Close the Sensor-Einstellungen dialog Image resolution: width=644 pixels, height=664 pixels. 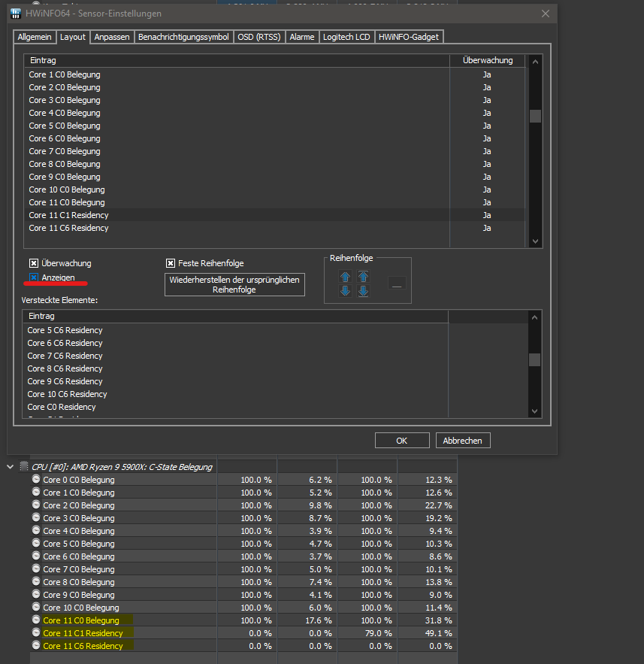pyautogui.click(x=546, y=14)
